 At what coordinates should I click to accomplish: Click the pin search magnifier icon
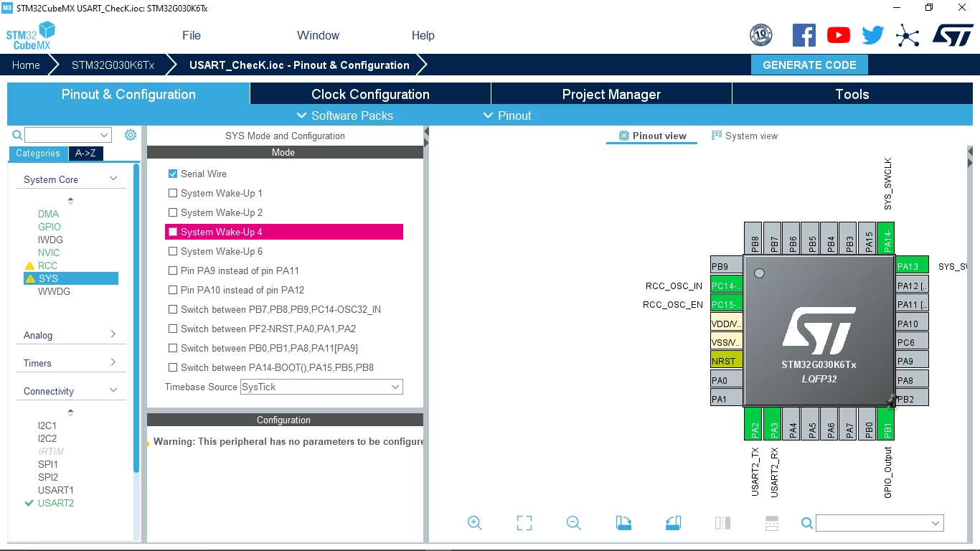[807, 523]
